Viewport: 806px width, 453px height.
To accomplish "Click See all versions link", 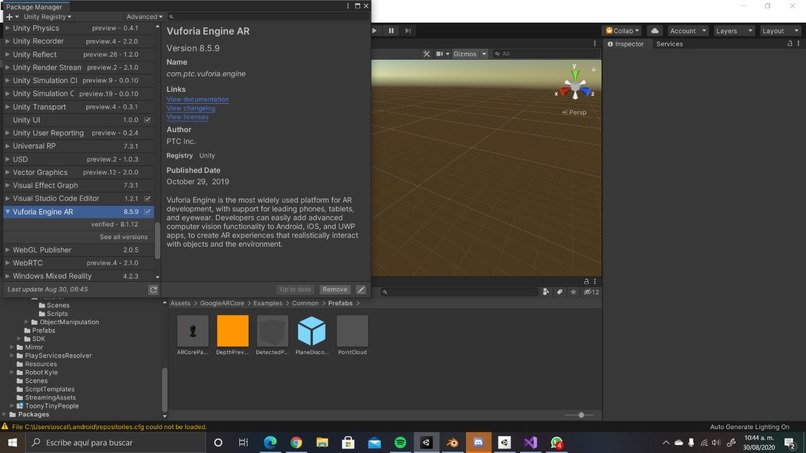I will tap(123, 237).
